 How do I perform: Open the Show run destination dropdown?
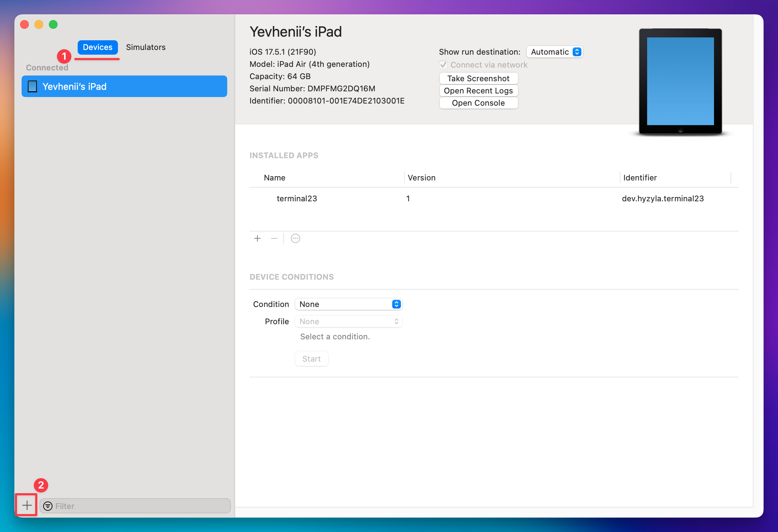(554, 52)
